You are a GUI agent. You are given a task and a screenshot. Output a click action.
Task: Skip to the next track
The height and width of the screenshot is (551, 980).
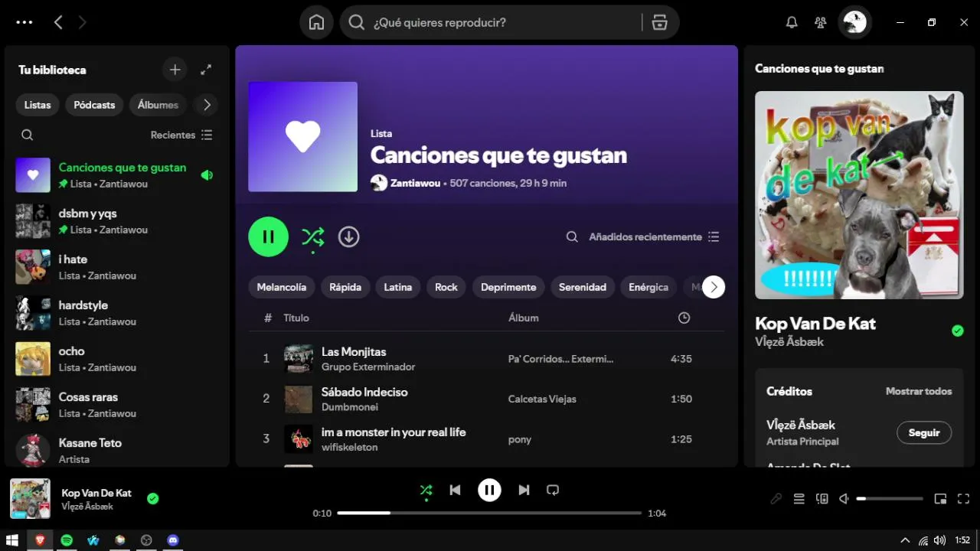coord(524,490)
